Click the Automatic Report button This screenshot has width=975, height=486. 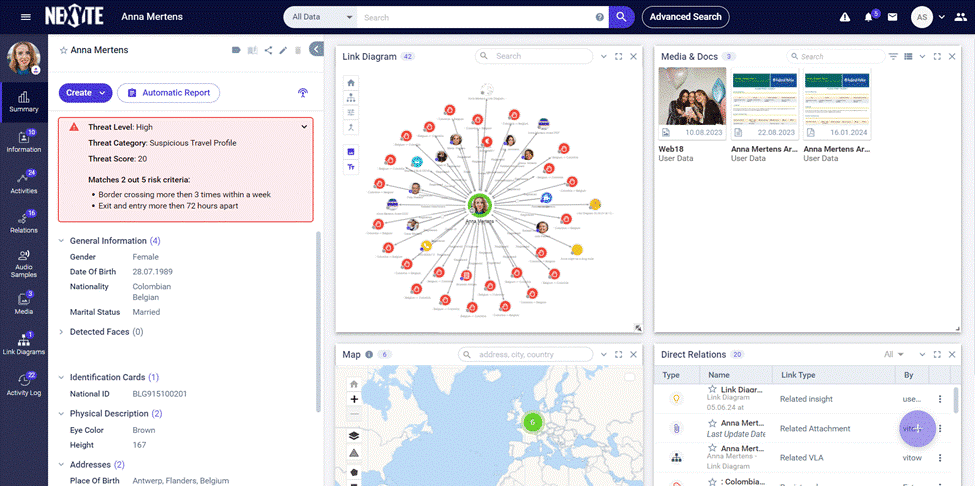coord(169,93)
